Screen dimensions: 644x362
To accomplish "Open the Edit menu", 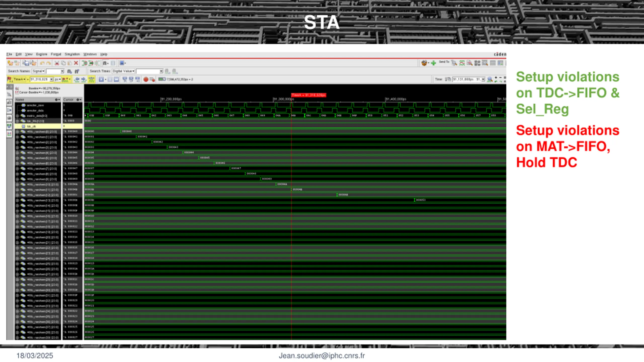I will pyautogui.click(x=19, y=54).
